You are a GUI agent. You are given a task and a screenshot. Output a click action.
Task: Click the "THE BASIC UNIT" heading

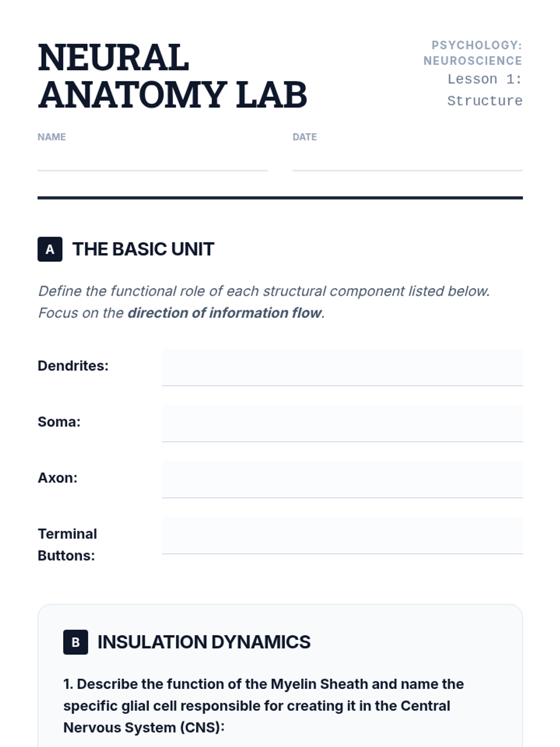pos(143,249)
